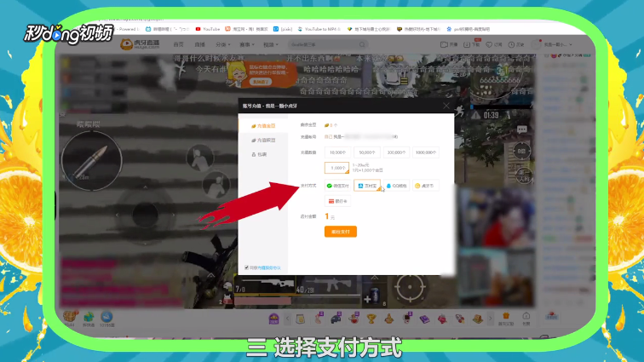Go to 首页 in Huya navigation
Screen dimensions: 644x362
click(178, 44)
